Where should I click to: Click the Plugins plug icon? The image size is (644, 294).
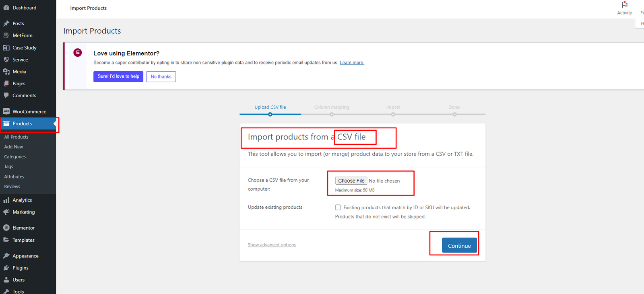point(6,268)
